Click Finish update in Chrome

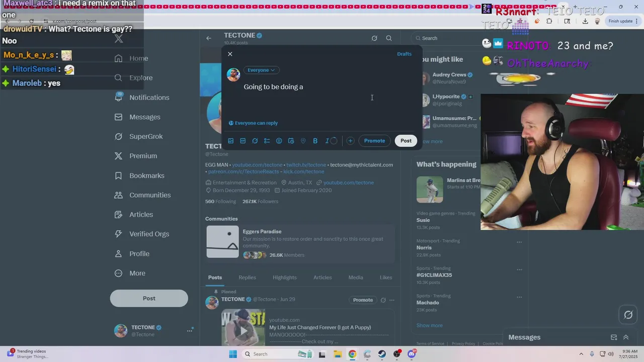coord(623,21)
